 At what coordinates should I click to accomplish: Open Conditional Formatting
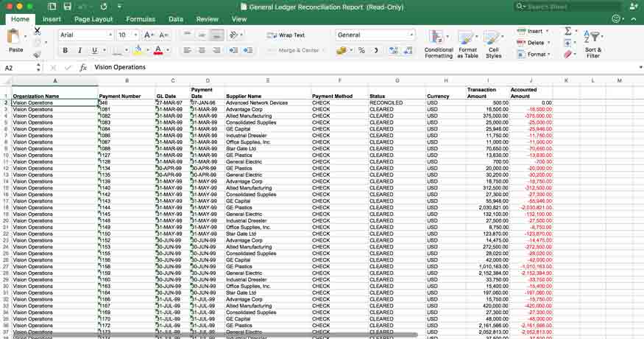(439, 43)
